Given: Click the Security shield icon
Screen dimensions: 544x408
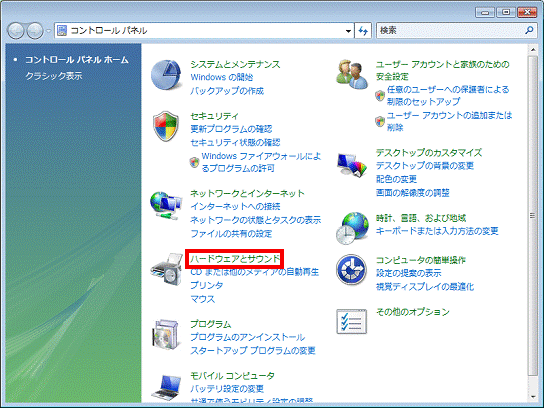Looking at the screenshot, I should pos(166,126).
